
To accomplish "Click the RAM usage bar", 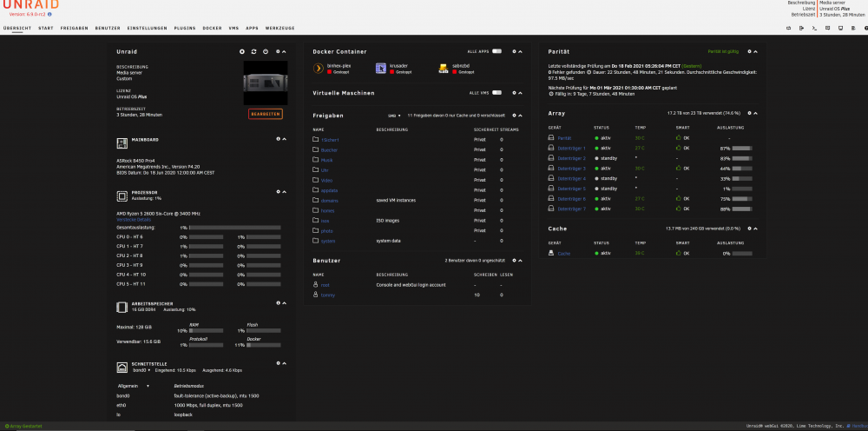I will pyautogui.click(x=206, y=331).
